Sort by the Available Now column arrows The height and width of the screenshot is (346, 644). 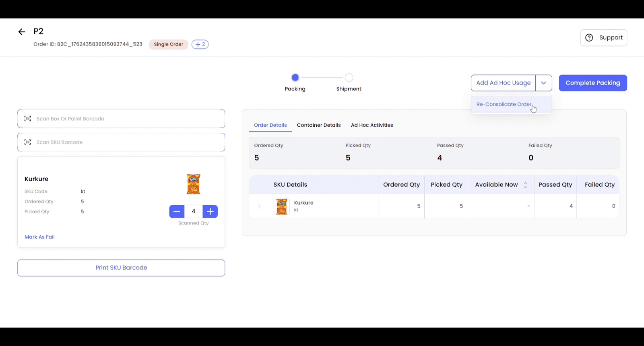[x=525, y=185]
